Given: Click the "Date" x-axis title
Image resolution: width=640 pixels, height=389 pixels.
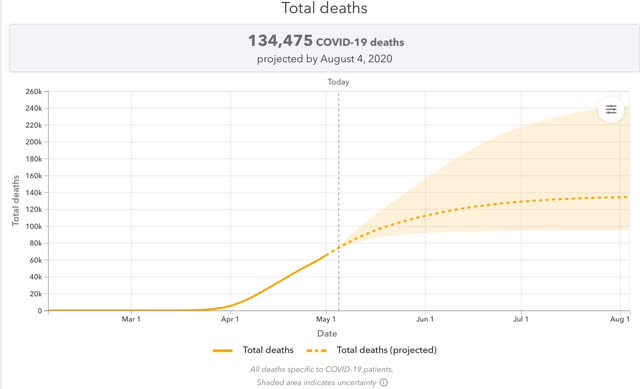Looking at the screenshot, I should coord(327,333).
